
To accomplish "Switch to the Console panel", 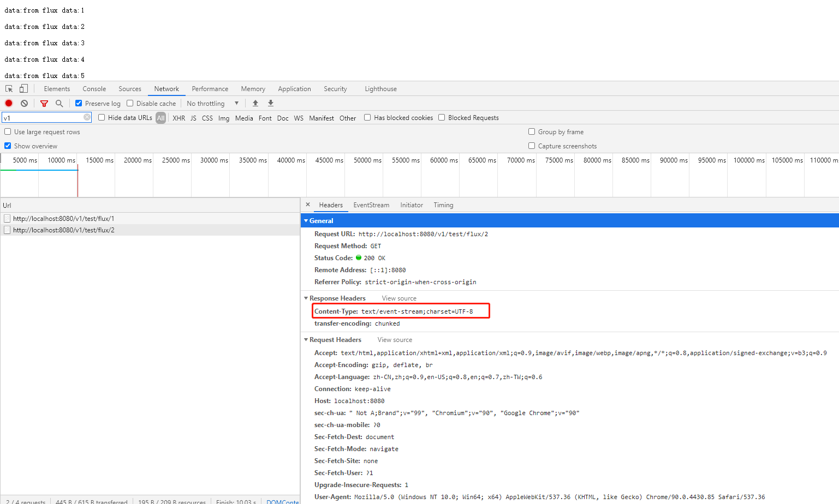I will click(94, 89).
